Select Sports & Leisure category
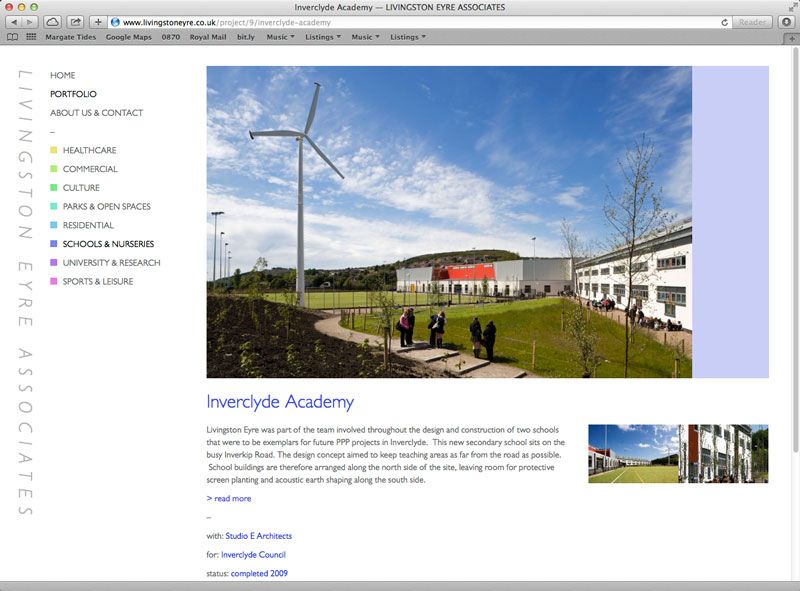This screenshot has height=591, width=800. click(x=97, y=282)
